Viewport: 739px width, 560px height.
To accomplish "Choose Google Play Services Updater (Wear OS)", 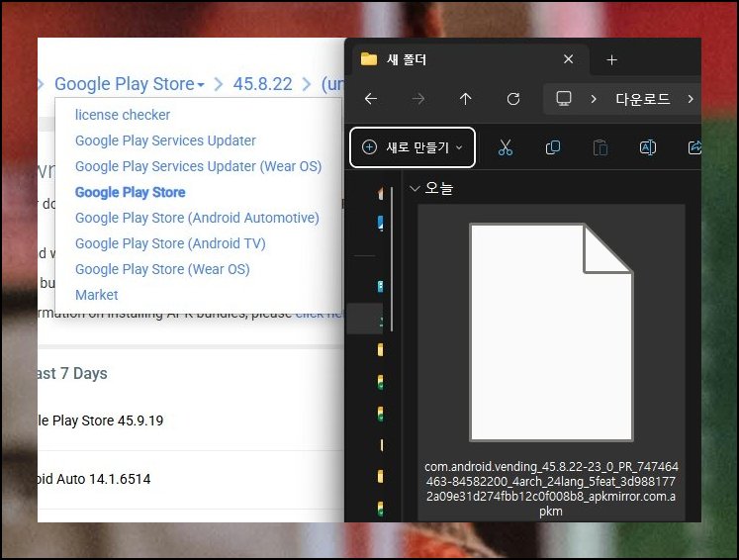I will 199,166.
